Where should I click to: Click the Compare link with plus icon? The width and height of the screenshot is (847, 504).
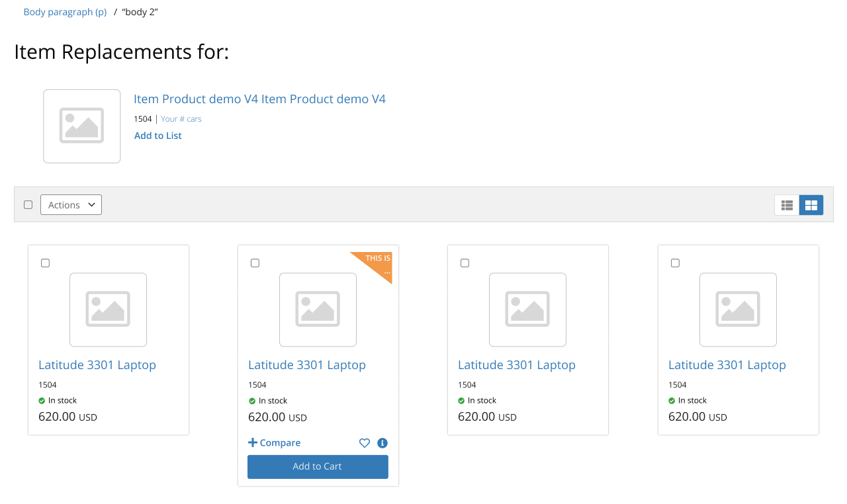275,443
